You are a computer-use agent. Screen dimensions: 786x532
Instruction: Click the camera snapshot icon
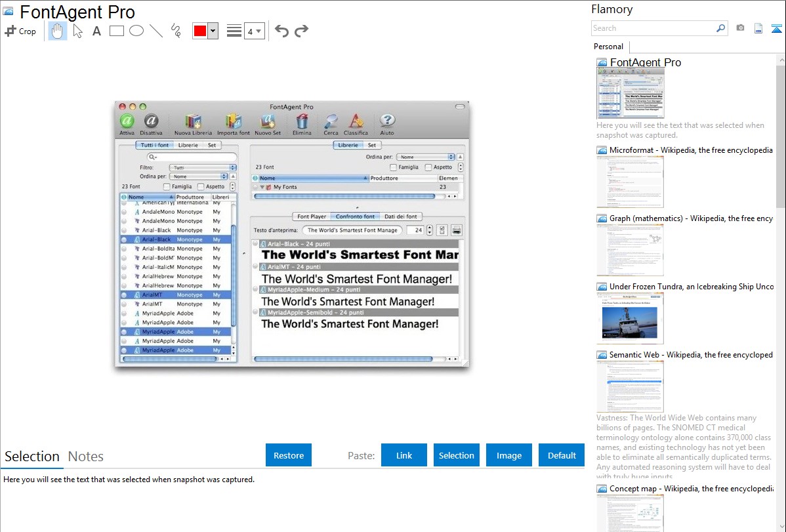[x=740, y=28]
